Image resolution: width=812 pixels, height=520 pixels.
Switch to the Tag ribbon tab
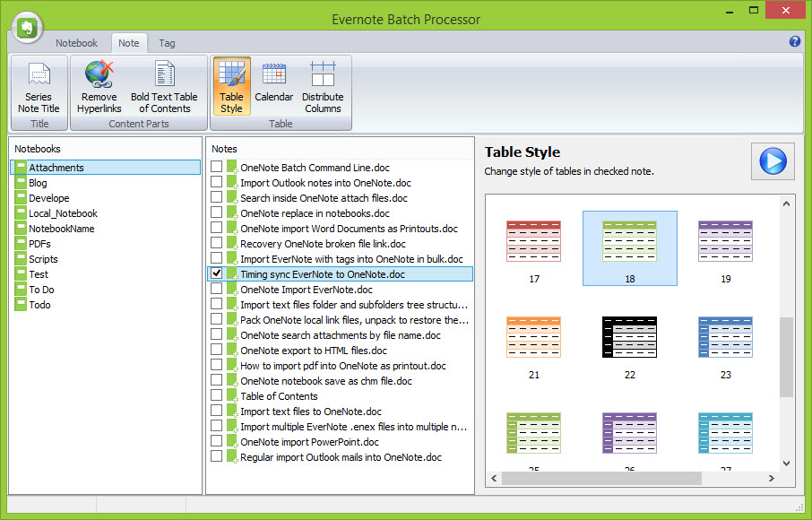167,43
